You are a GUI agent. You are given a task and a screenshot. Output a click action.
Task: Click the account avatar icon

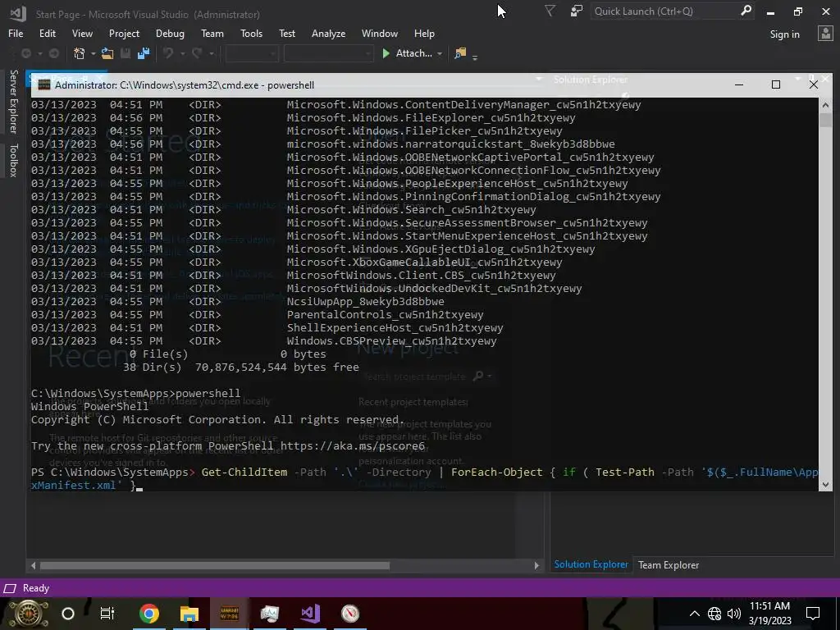click(x=825, y=34)
